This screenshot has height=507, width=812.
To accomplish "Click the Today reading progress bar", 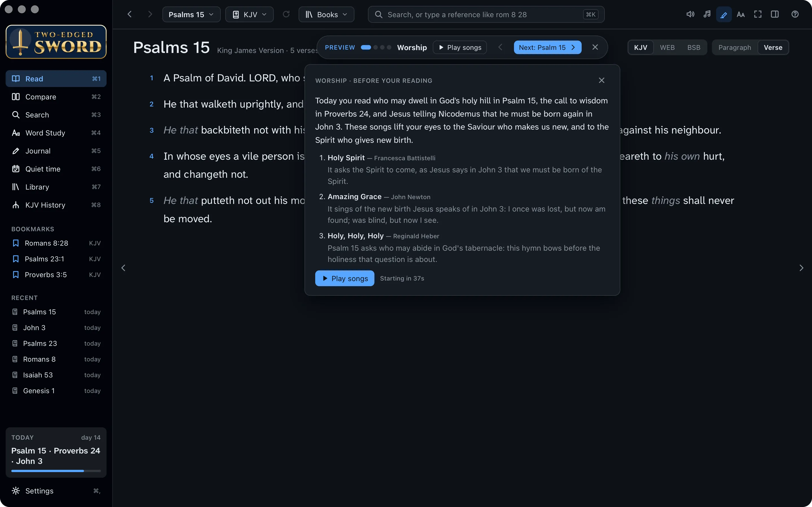I will tap(56, 471).
